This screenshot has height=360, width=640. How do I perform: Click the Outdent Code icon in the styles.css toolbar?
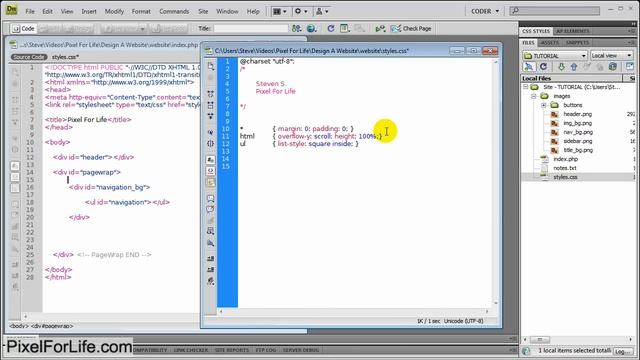tap(211, 269)
